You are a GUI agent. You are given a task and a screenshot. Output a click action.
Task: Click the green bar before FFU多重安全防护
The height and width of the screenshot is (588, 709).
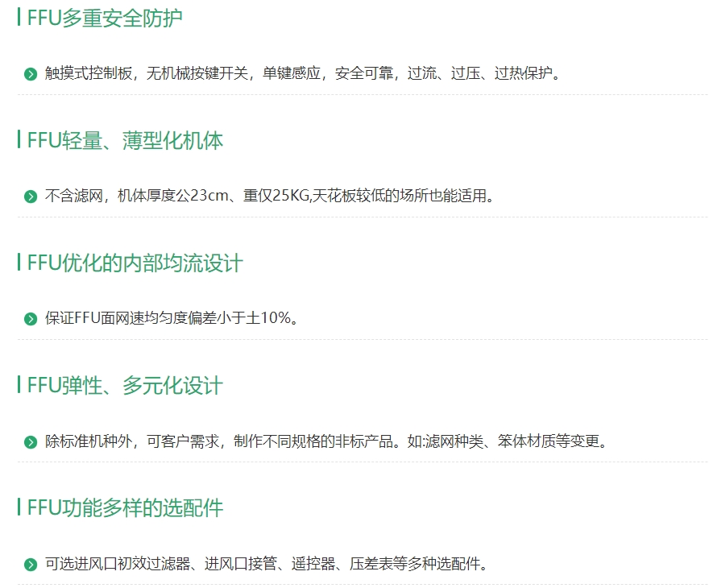click(x=18, y=15)
